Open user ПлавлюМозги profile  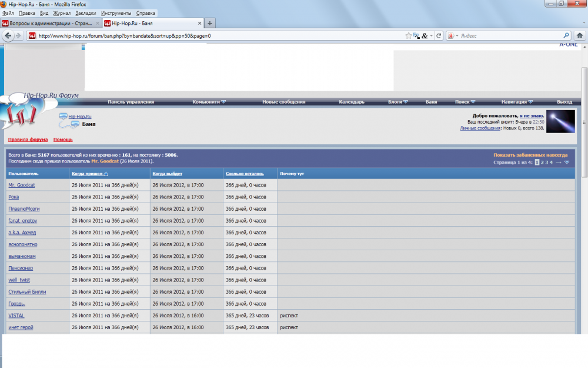click(24, 209)
